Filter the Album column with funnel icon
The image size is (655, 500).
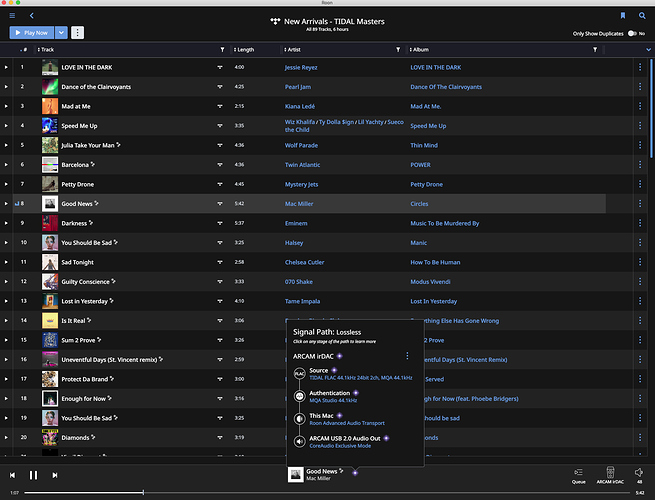(x=595, y=50)
